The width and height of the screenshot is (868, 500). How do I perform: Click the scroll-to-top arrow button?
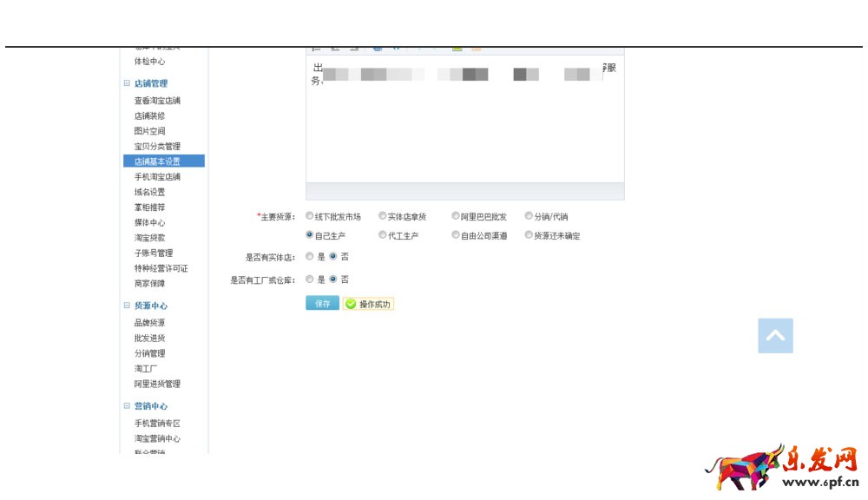click(x=775, y=336)
